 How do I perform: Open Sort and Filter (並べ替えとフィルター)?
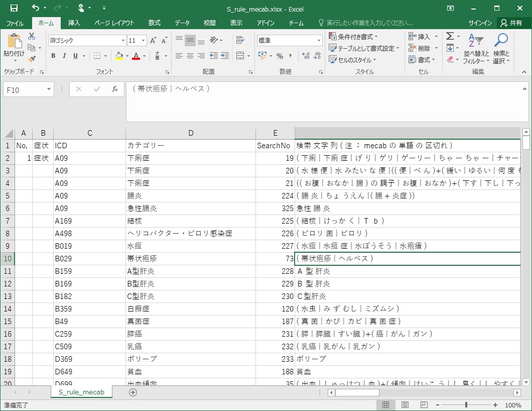point(476,49)
